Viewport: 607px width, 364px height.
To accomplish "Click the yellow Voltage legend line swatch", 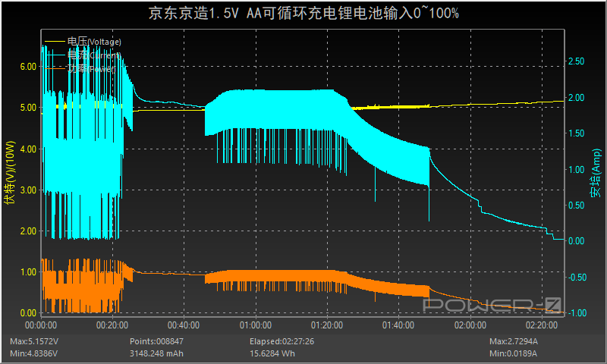I will point(55,41).
